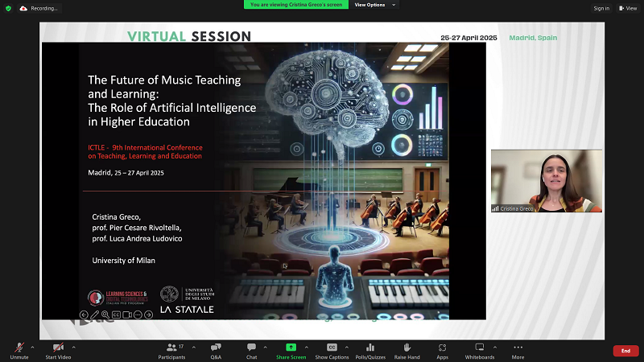644x362 pixels.
Task: Open Polls/Quizzes
Action: point(370,348)
